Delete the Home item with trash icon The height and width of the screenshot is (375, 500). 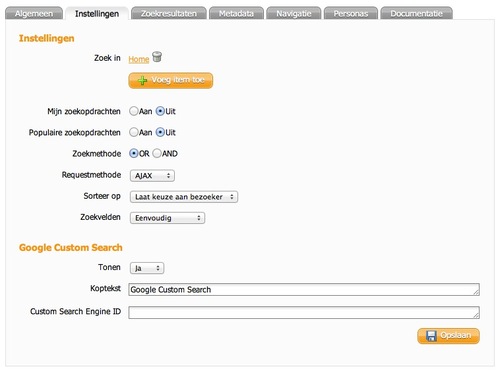pos(157,57)
